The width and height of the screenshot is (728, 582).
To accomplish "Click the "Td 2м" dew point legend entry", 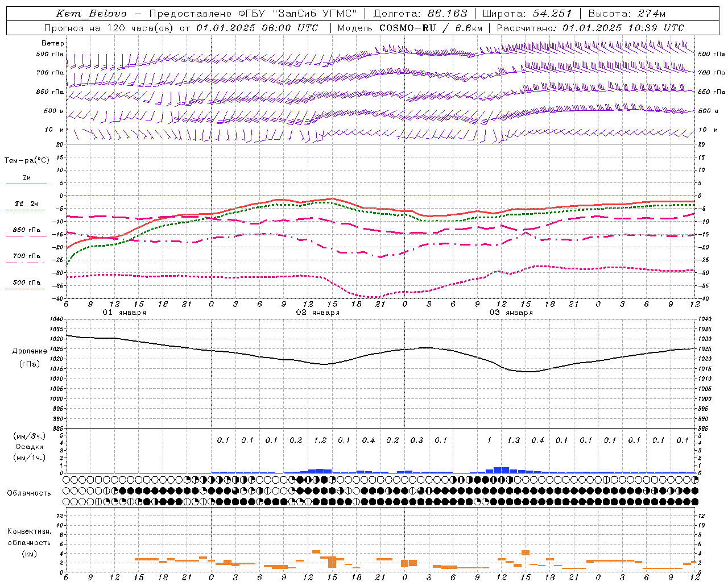I will click(26, 203).
